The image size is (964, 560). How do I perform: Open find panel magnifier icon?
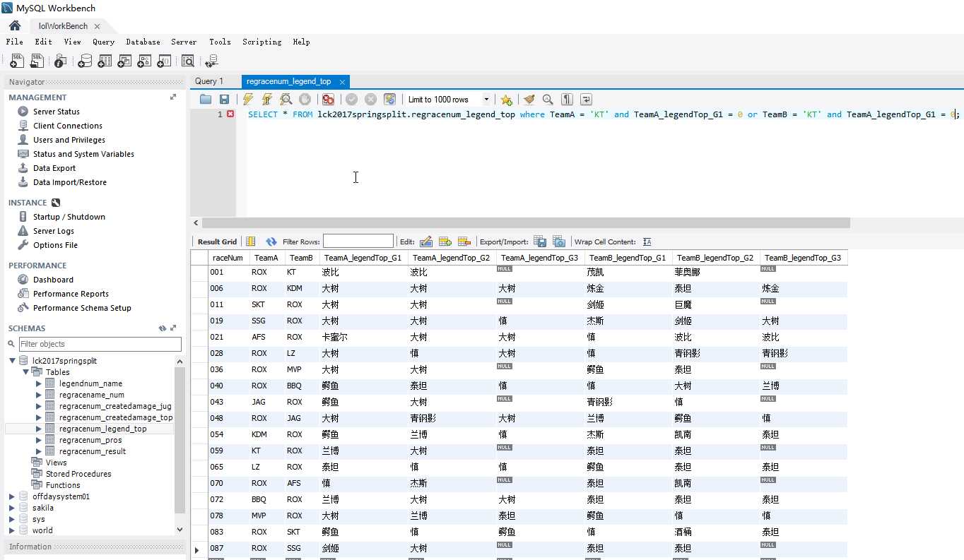pyautogui.click(x=548, y=100)
